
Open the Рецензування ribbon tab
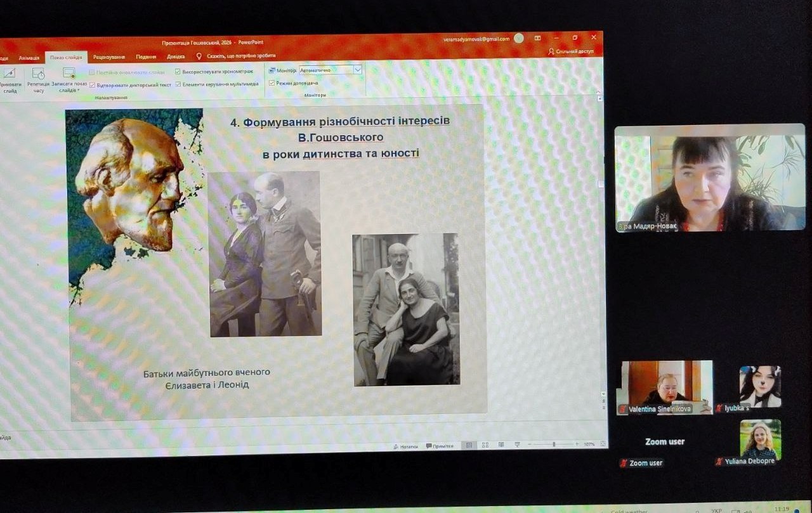[x=109, y=57]
